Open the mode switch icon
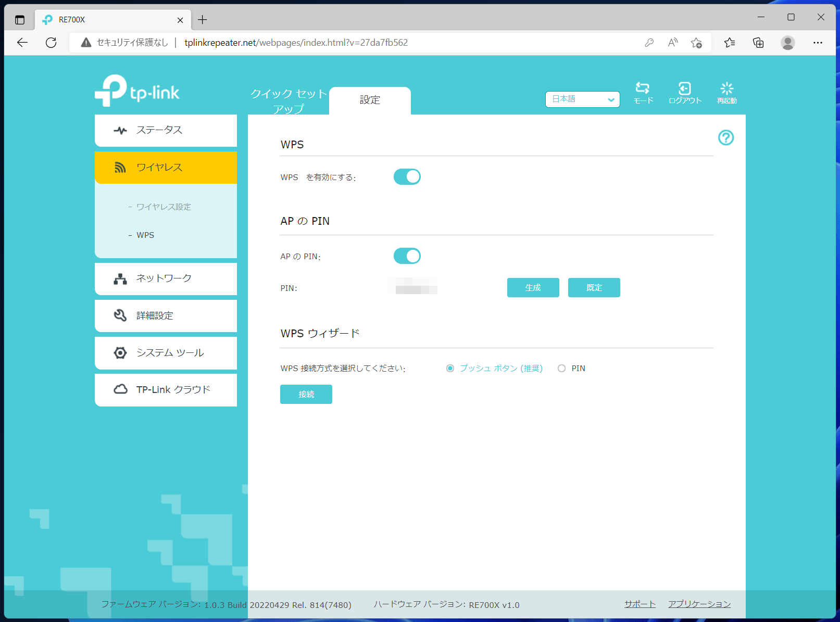Viewport: 840px width, 622px height. [x=643, y=93]
